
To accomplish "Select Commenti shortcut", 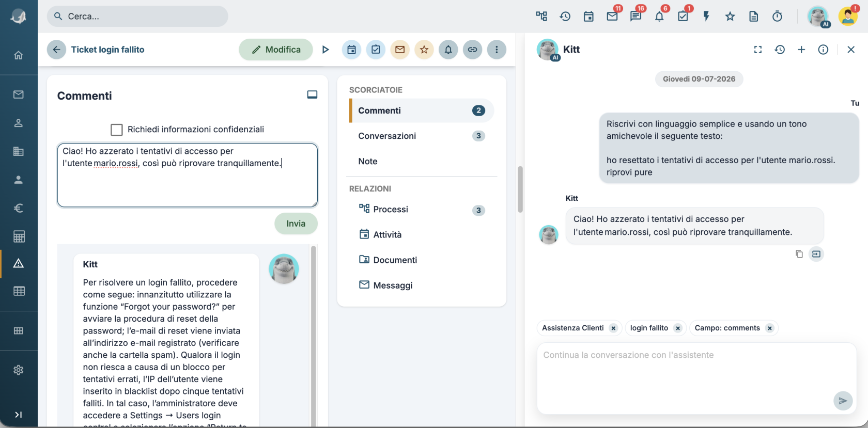I will [x=422, y=110].
